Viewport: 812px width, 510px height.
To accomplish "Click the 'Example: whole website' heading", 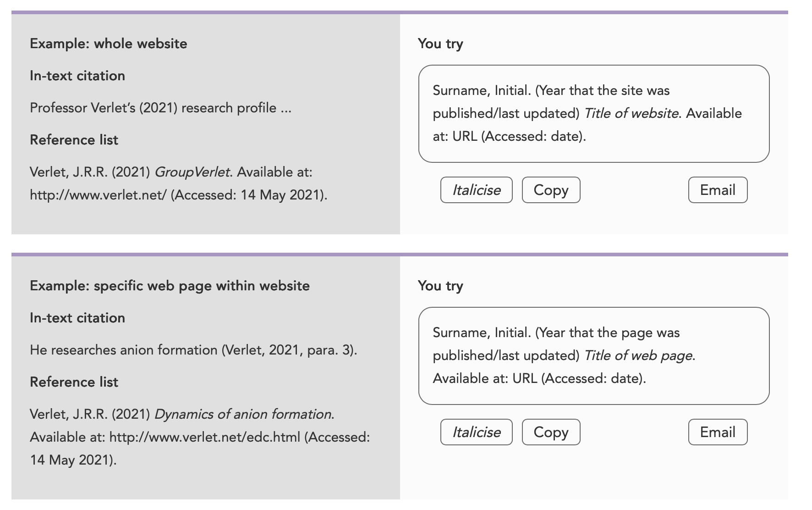I will point(109,44).
